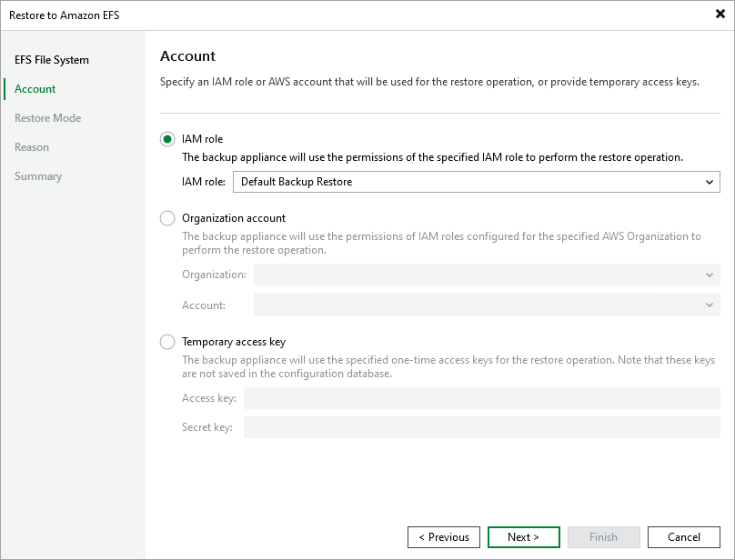Open the IAM role dropdown
Viewport: 735px width, 560px height.
pos(710,182)
